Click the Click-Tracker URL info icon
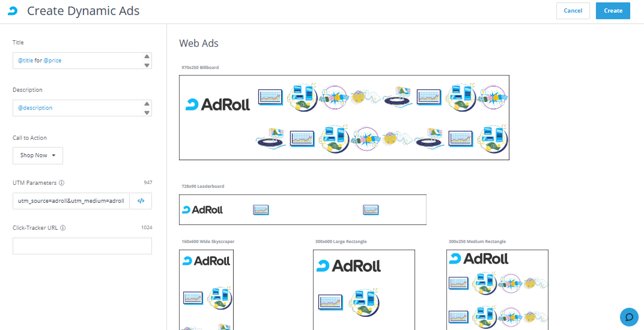 63,228
